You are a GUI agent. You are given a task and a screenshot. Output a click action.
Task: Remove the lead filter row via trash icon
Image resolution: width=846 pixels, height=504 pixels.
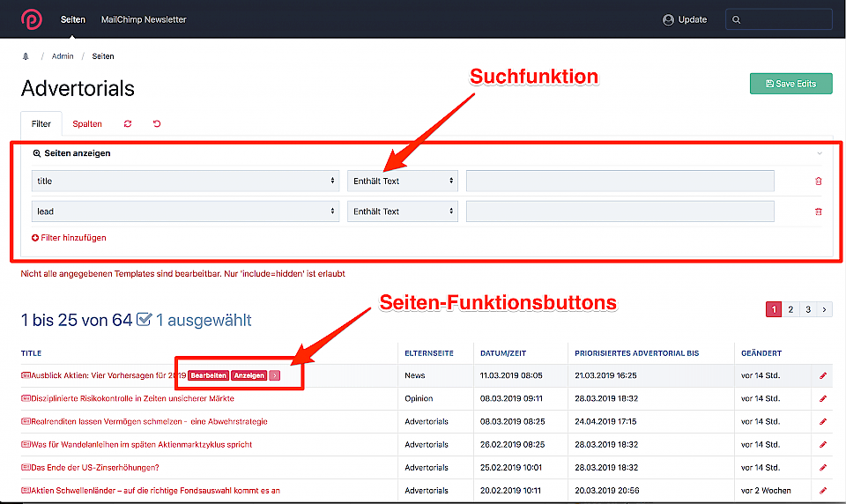818,211
